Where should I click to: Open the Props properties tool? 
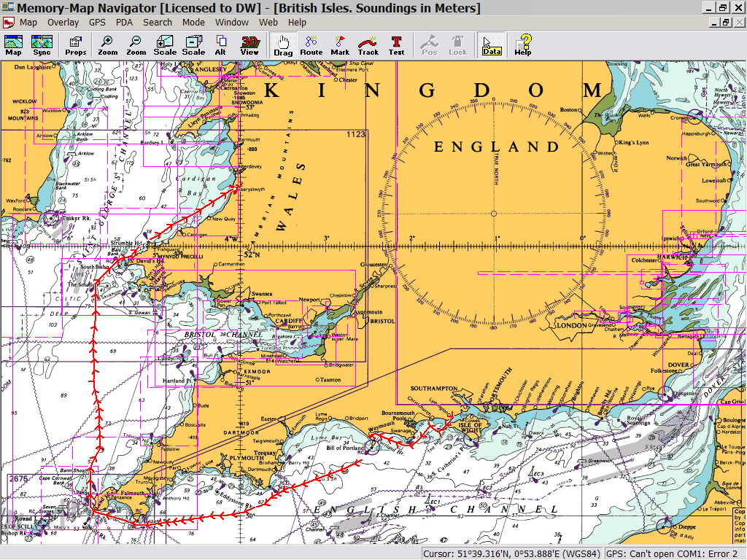pos(75,45)
